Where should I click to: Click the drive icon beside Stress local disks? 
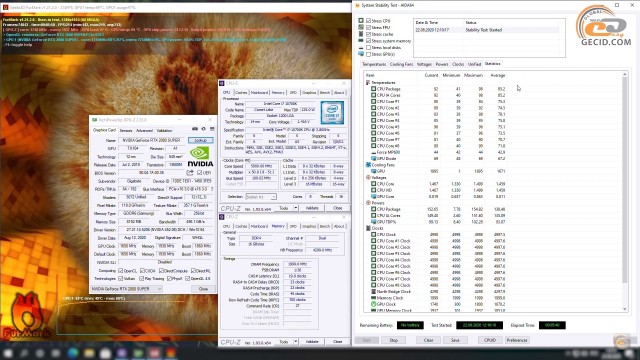click(361, 47)
